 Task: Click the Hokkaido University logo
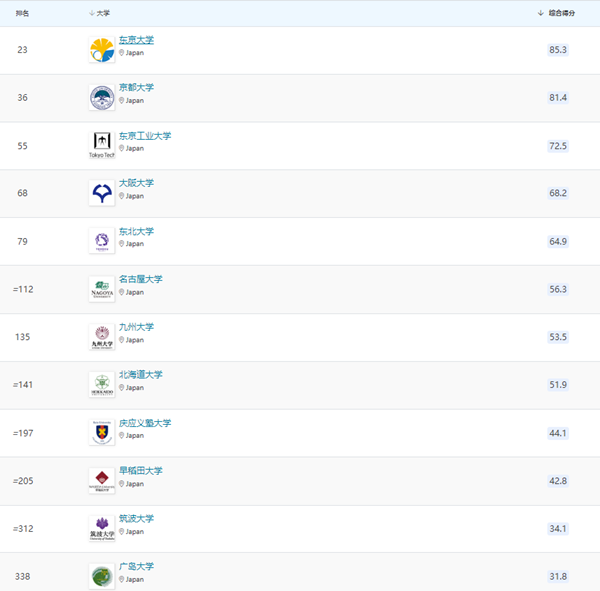102,385
